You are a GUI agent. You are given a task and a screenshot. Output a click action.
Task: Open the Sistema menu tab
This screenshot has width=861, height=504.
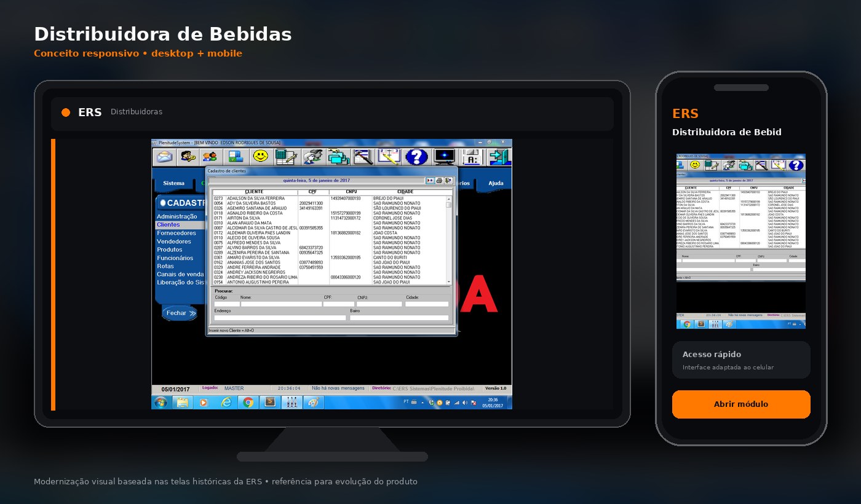point(174,183)
